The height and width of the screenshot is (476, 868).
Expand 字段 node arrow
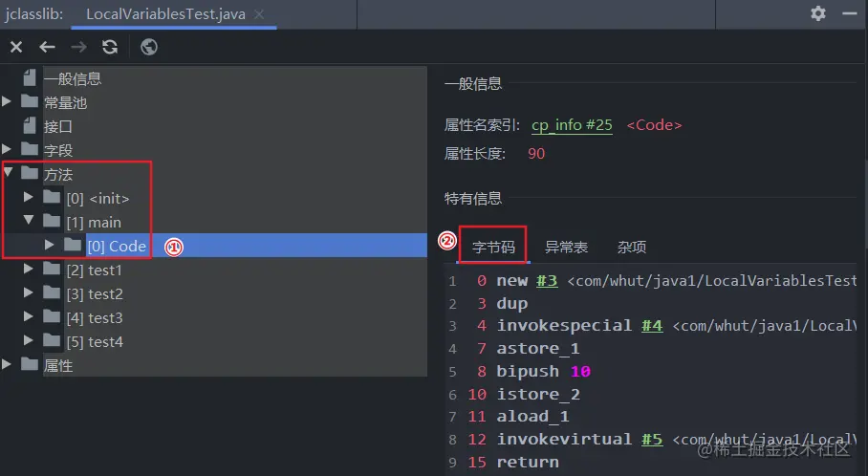pos(7,149)
